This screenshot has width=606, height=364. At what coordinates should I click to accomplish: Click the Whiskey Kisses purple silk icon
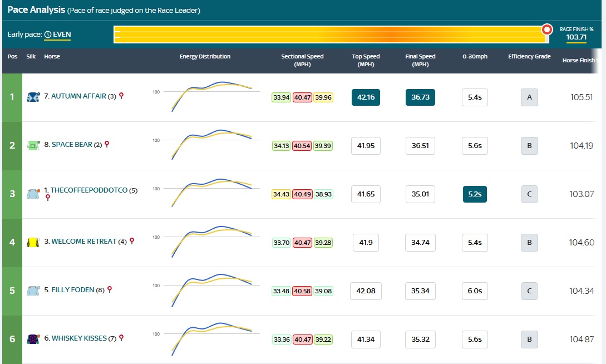[x=33, y=339]
